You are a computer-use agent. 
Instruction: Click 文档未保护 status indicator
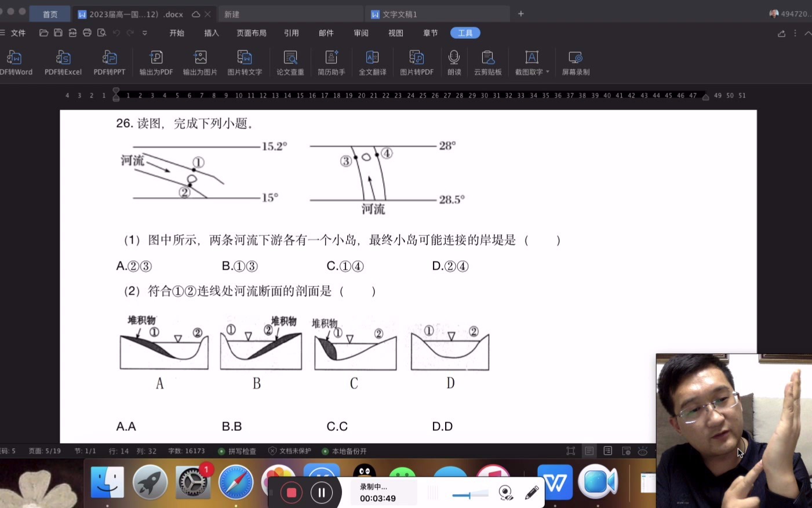coord(290,451)
